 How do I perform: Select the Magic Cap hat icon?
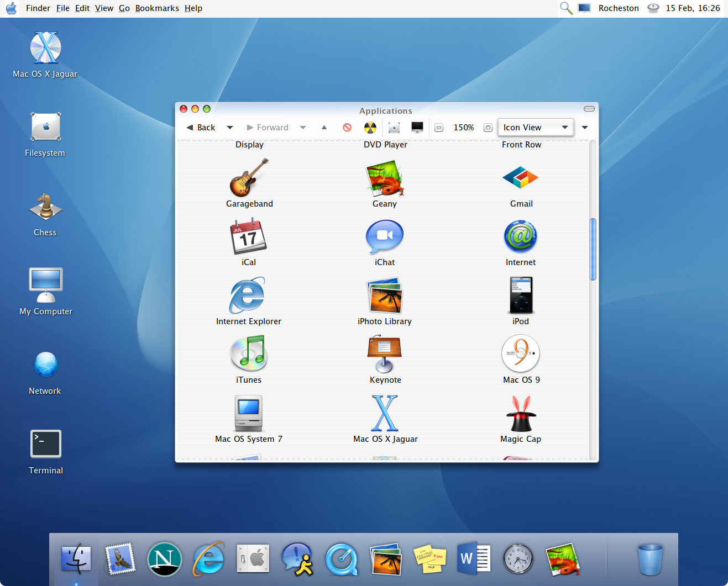[x=521, y=413]
